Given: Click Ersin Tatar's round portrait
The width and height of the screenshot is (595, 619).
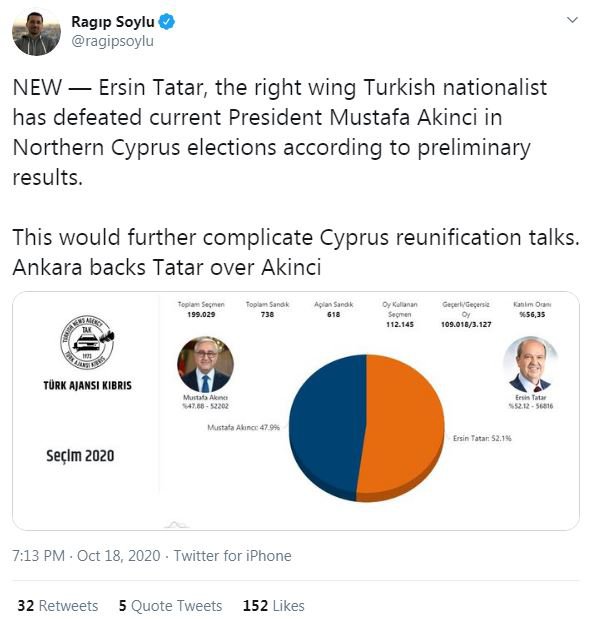Looking at the screenshot, I should (531, 365).
